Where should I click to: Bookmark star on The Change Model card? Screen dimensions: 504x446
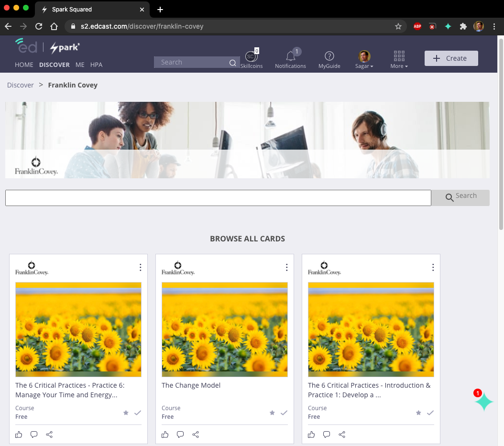(x=272, y=413)
